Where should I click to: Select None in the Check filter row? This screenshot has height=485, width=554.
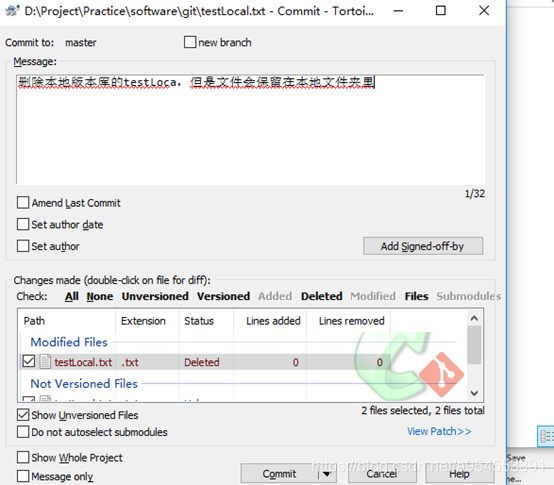pyautogui.click(x=100, y=296)
